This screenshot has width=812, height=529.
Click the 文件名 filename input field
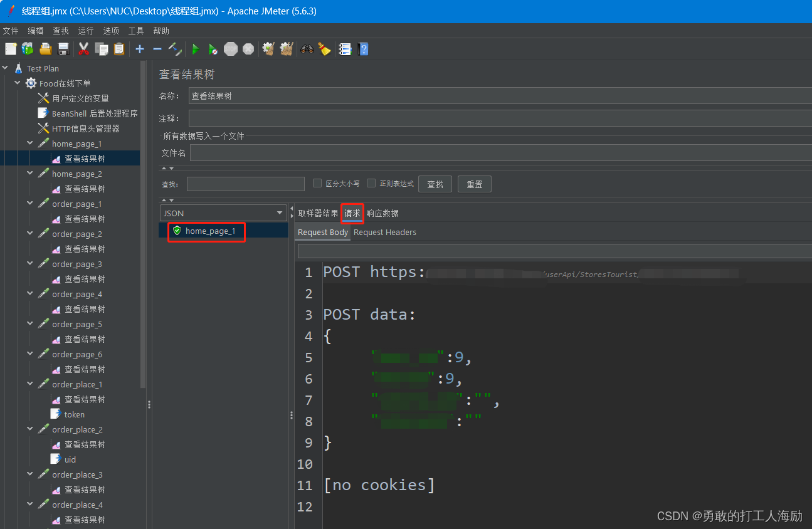pyautogui.click(x=500, y=153)
